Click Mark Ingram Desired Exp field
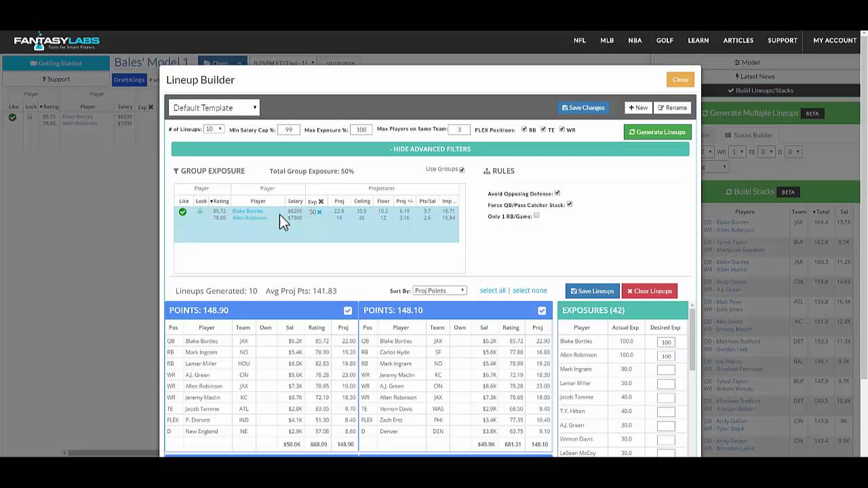The width and height of the screenshot is (868, 488). pos(666,370)
